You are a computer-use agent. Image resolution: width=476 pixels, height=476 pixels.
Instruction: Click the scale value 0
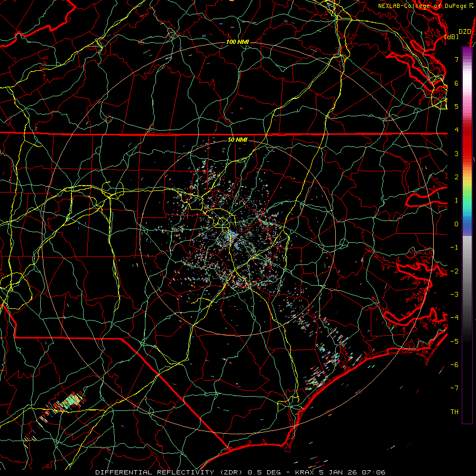456,224
